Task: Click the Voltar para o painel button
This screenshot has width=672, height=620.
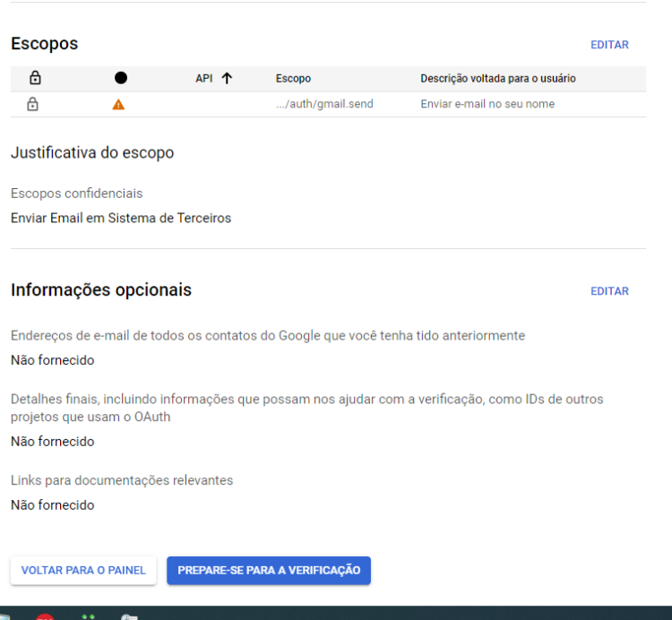Action: tap(83, 571)
